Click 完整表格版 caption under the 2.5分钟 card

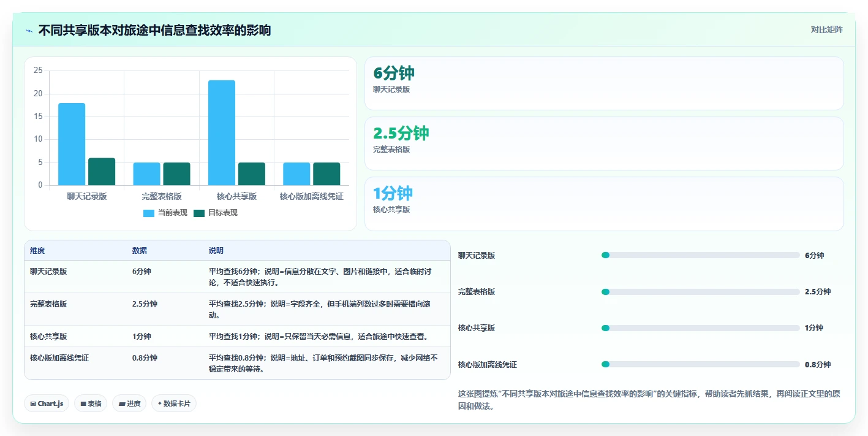tap(391, 150)
